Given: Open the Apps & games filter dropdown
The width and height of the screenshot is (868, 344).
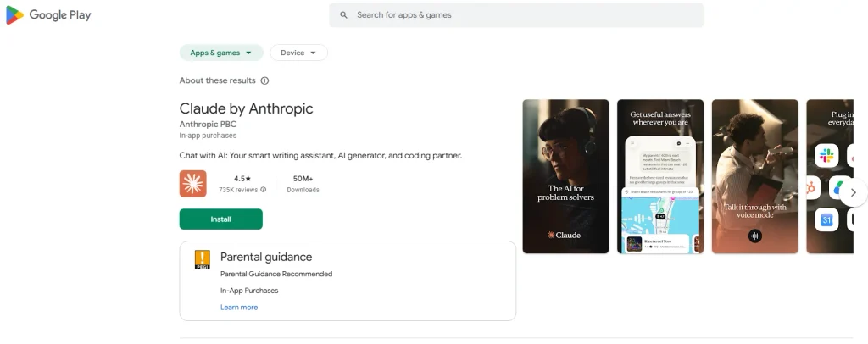Looking at the screenshot, I should [221, 53].
